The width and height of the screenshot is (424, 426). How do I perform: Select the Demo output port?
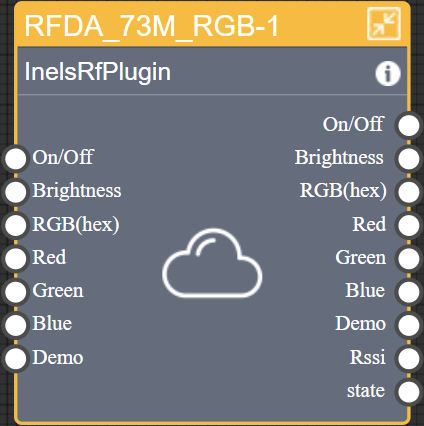click(409, 325)
